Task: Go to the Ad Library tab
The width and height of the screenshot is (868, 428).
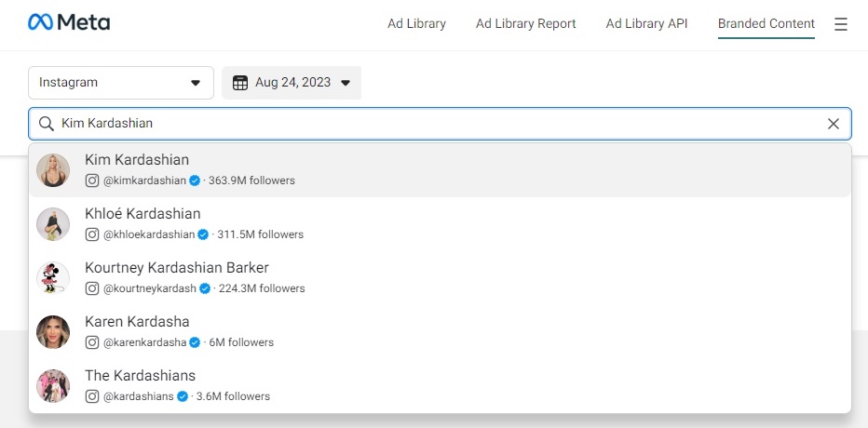Action: pos(416,24)
